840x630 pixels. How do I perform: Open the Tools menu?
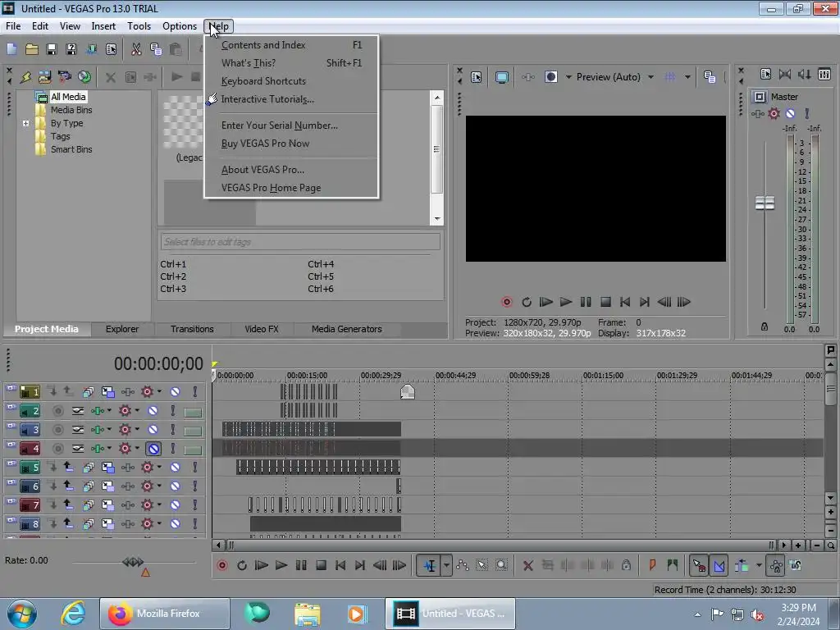coord(139,26)
